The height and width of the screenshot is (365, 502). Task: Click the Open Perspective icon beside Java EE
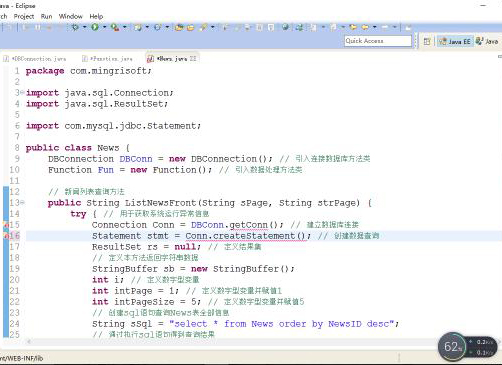[427, 41]
